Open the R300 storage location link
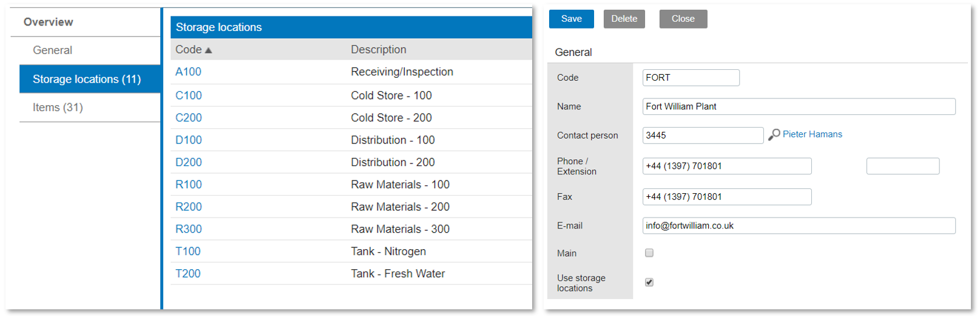 click(x=189, y=229)
